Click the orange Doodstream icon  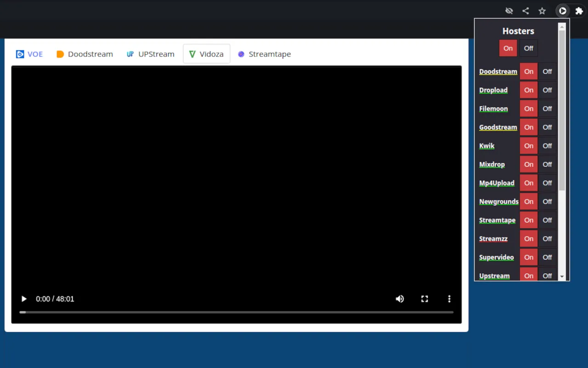click(60, 54)
